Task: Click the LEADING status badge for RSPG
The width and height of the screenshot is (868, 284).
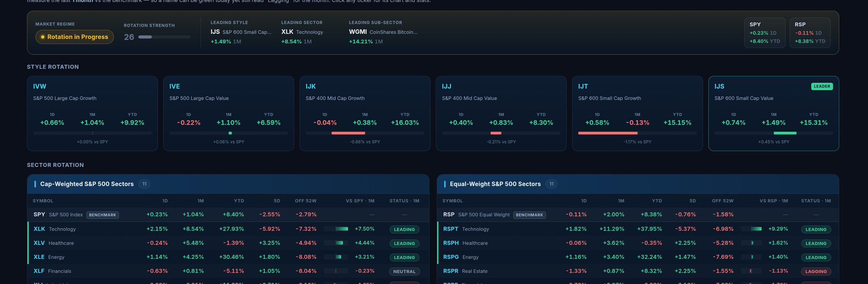Action: [x=816, y=257]
